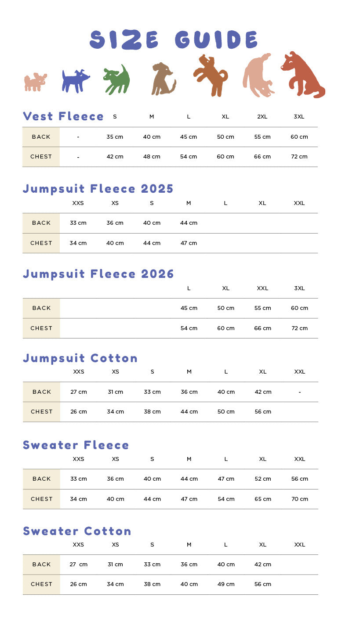
Task: Click the blue standing dog illustration
Action: click(74, 81)
